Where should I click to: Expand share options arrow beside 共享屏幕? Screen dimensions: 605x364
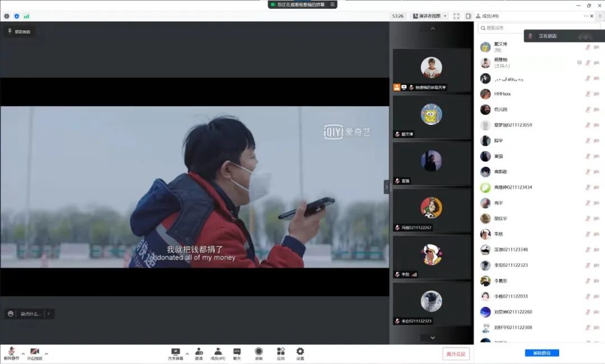click(187, 353)
